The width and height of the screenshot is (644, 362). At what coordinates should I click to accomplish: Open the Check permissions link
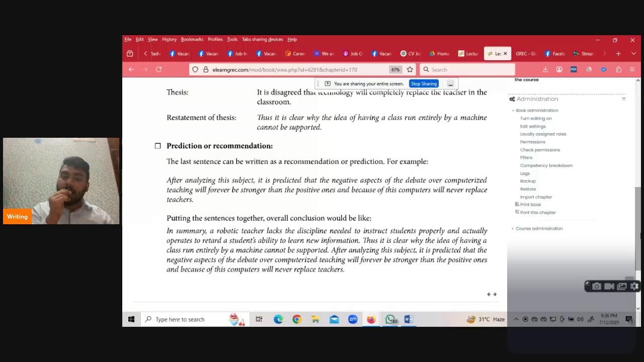click(540, 150)
